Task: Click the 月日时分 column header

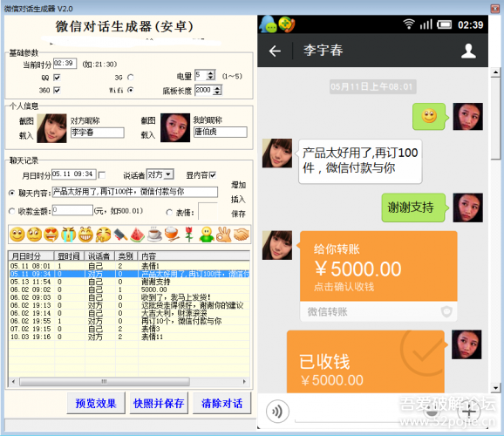Action: point(31,256)
